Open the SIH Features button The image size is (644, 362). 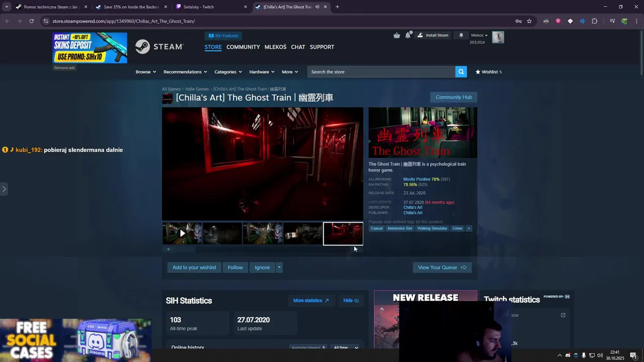point(224,36)
